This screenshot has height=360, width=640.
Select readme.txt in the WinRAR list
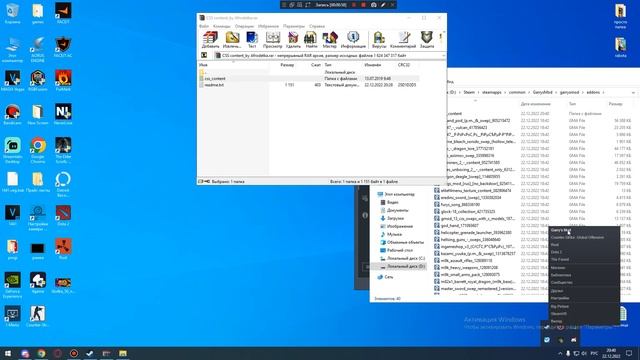pos(214,85)
